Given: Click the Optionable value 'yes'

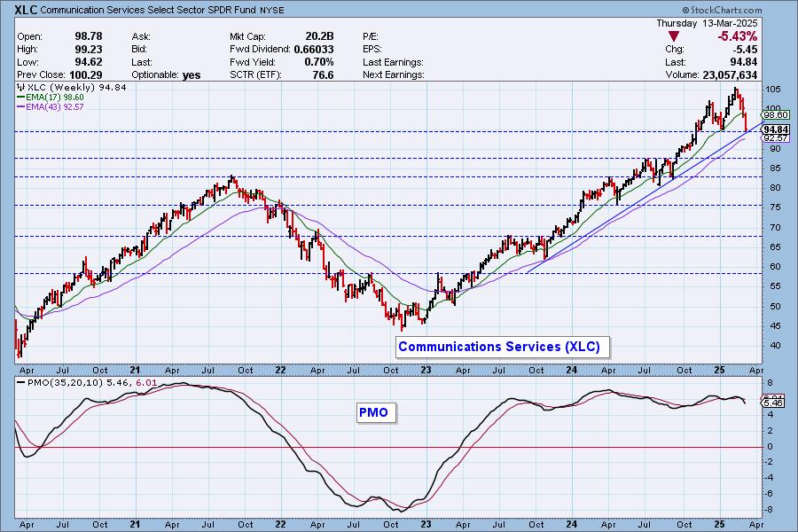Looking at the screenshot, I should tap(192, 74).
